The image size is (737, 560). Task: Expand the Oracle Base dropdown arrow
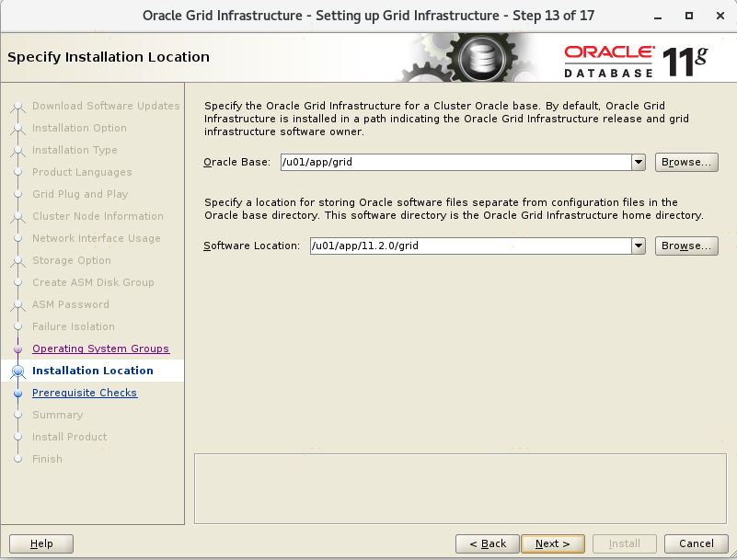tap(639, 162)
